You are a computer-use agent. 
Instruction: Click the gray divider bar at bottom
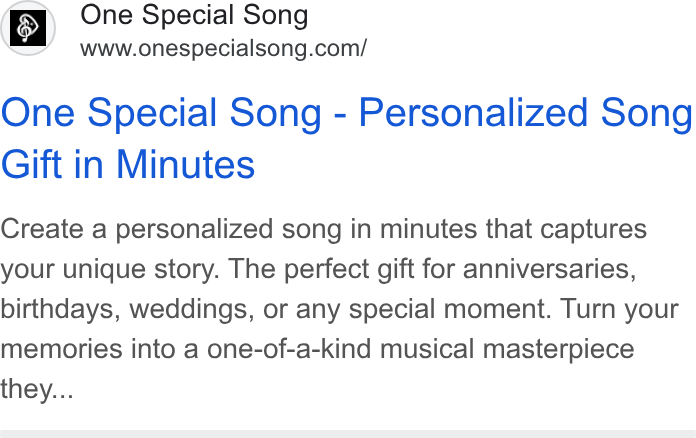pos(348,434)
